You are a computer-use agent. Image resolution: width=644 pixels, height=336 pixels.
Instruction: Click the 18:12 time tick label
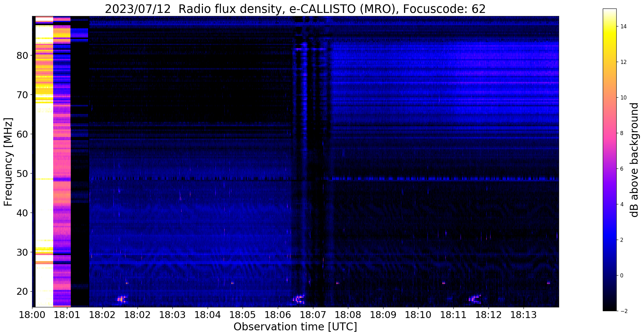pyautogui.click(x=489, y=315)
